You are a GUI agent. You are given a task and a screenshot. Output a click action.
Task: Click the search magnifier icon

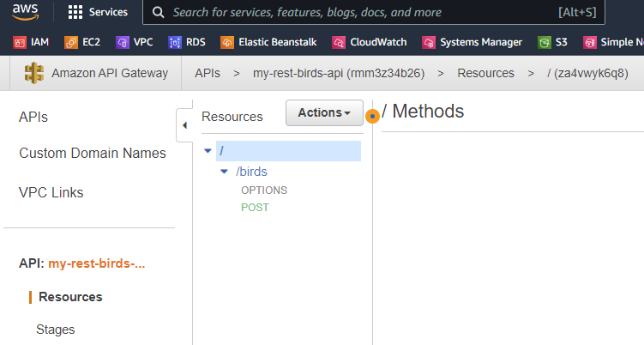pyautogui.click(x=158, y=12)
